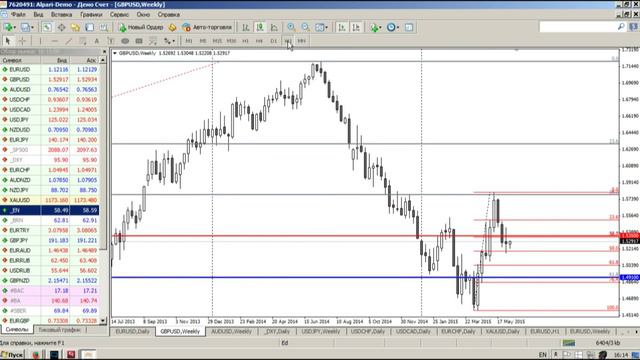Image resolution: width=640 pixels, height=360 pixels.
Task: Open the tile windows dropdown
Action: [x=321, y=27]
